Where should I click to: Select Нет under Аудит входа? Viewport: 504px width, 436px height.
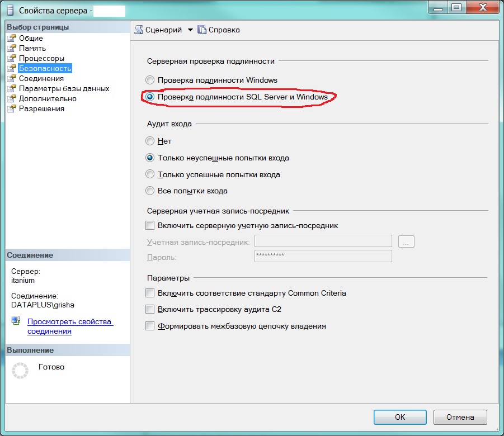[150, 141]
